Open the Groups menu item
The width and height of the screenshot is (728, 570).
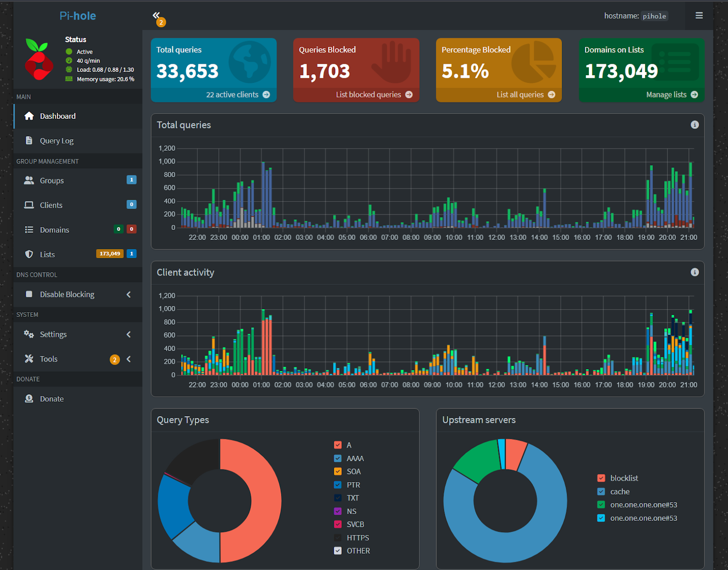pos(78,180)
